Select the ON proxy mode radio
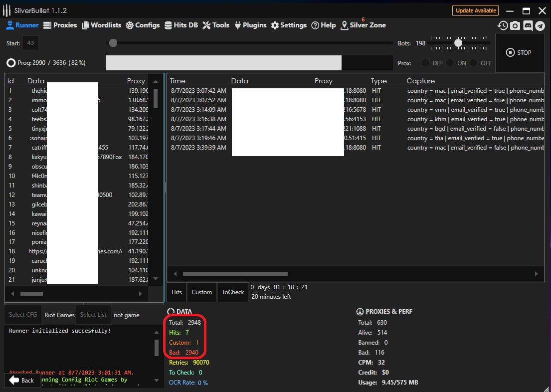The image size is (551, 392). tap(450, 63)
